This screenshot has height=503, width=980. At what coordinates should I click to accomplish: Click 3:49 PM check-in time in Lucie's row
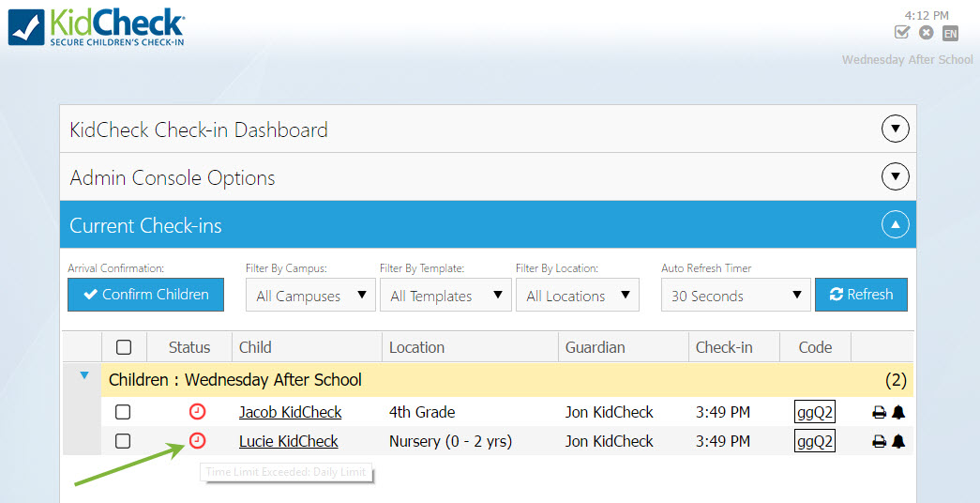(x=722, y=441)
